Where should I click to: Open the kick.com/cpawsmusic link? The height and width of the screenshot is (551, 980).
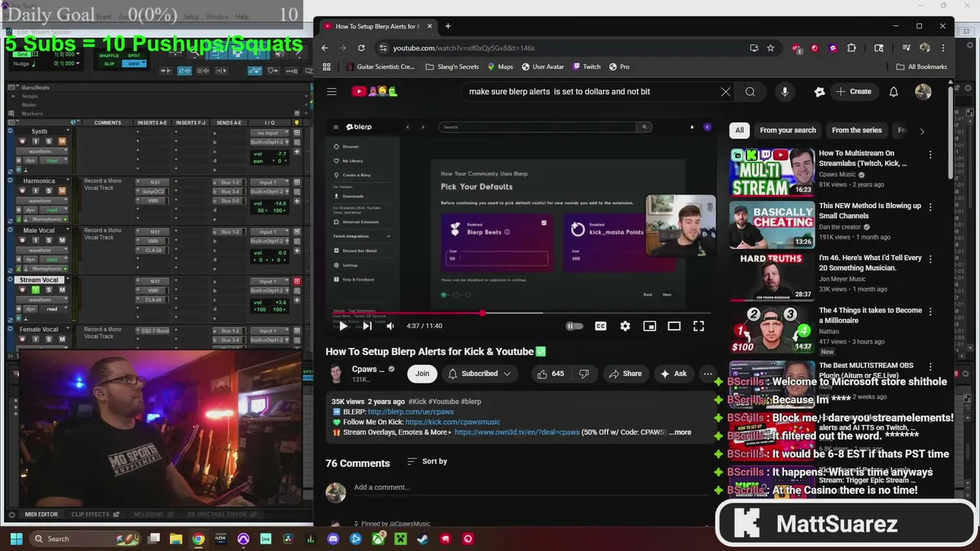coord(452,422)
